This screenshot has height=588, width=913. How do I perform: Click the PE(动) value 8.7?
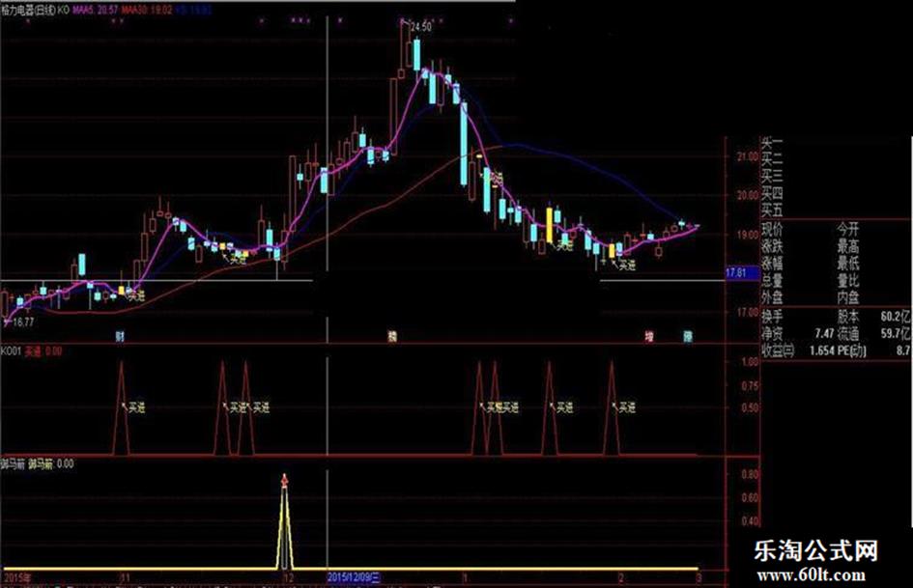(903, 350)
